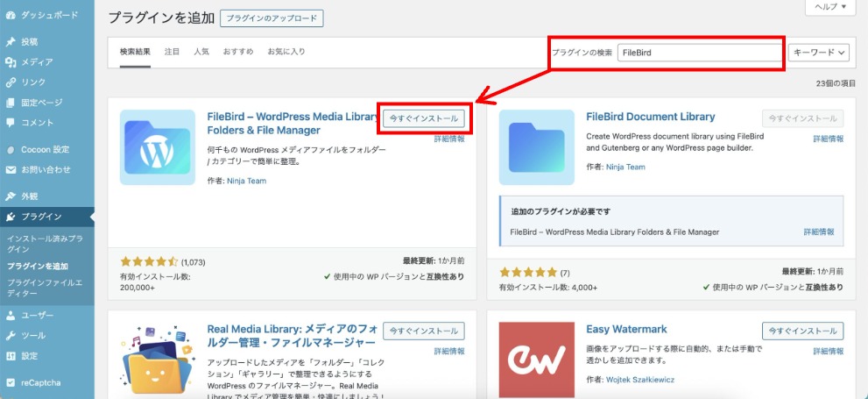Click the Links (リンク) chain icon

coord(11,82)
